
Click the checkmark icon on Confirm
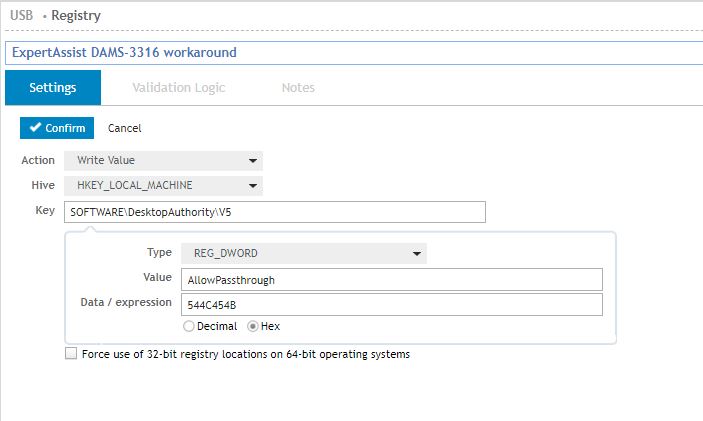coord(35,128)
